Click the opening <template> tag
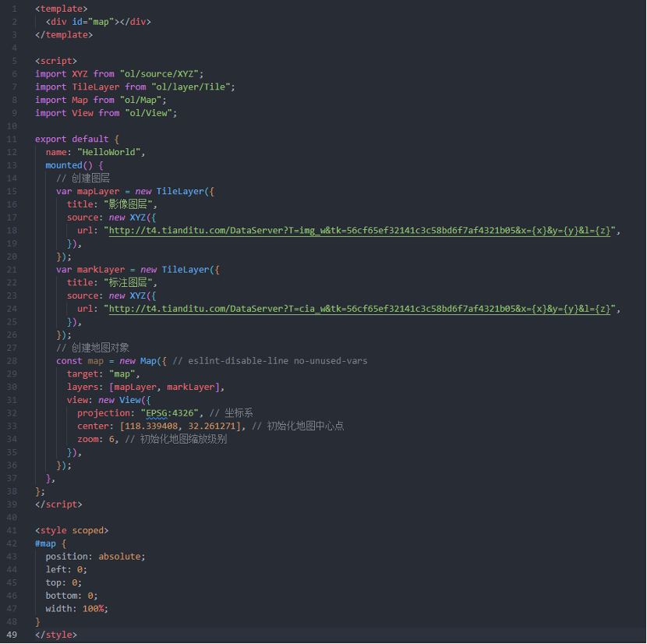The height and width of the screenshot is (644, 647). [61, 9]
